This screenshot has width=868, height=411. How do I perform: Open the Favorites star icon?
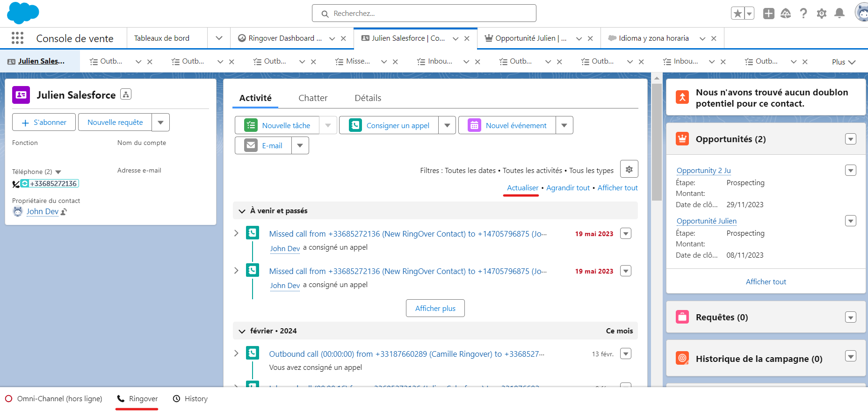tap(738, 14)
